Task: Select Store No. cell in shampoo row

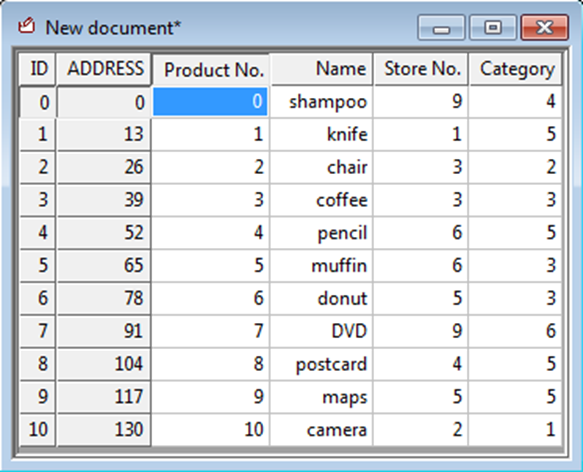Action: (421, 102)
